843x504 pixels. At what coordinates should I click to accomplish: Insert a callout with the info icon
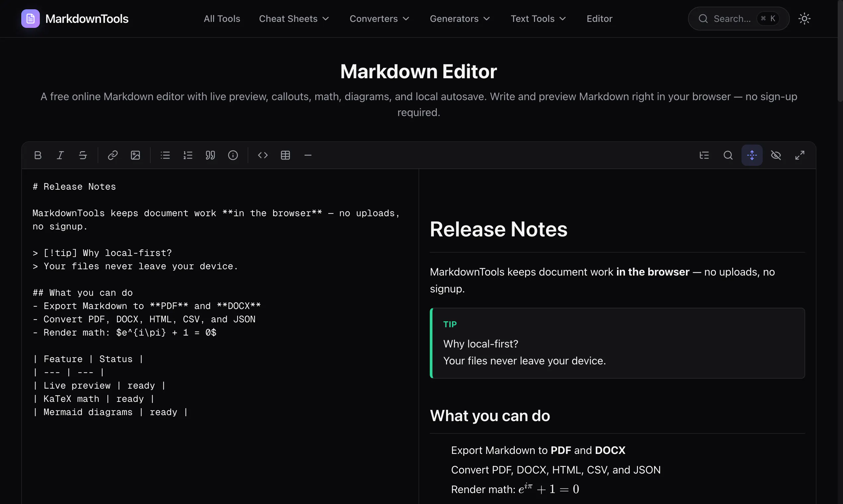[x=233, y=155]
